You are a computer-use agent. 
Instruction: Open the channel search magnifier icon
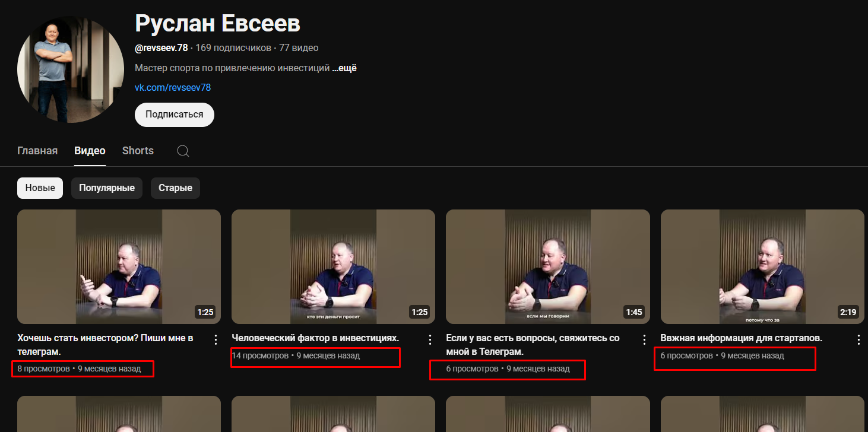[x=183, y=151]
